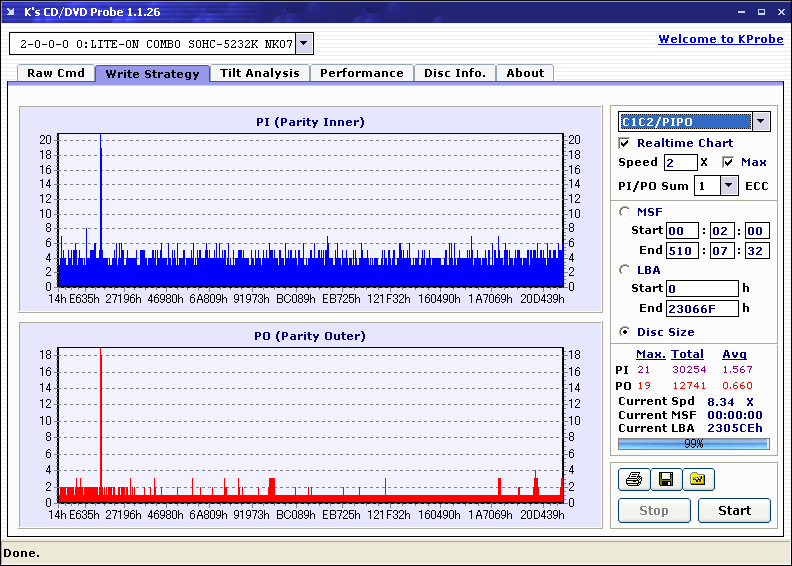Open the PI/PO Sum dropdown
This screenshot has width=792, height=566.
tap(728, 186)
